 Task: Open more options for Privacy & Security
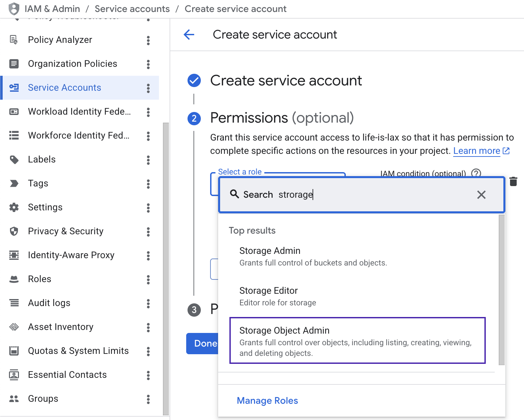(148, 232)
